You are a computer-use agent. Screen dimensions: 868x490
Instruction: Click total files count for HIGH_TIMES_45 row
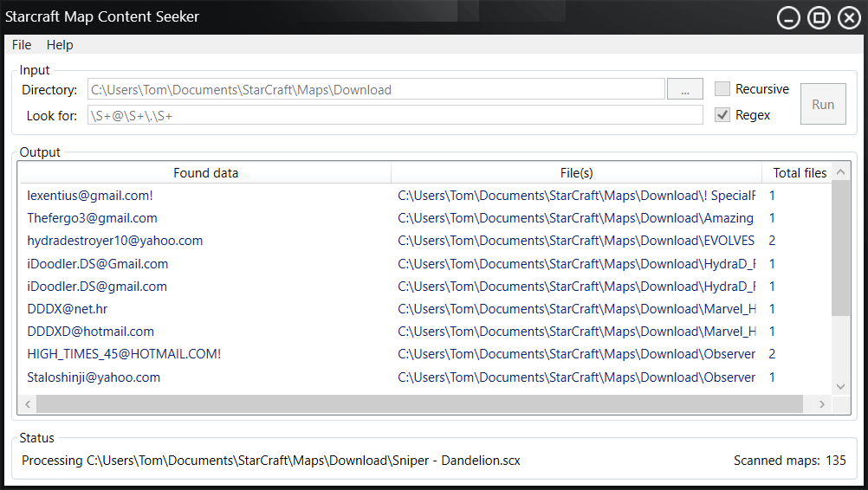click(772, 354)
